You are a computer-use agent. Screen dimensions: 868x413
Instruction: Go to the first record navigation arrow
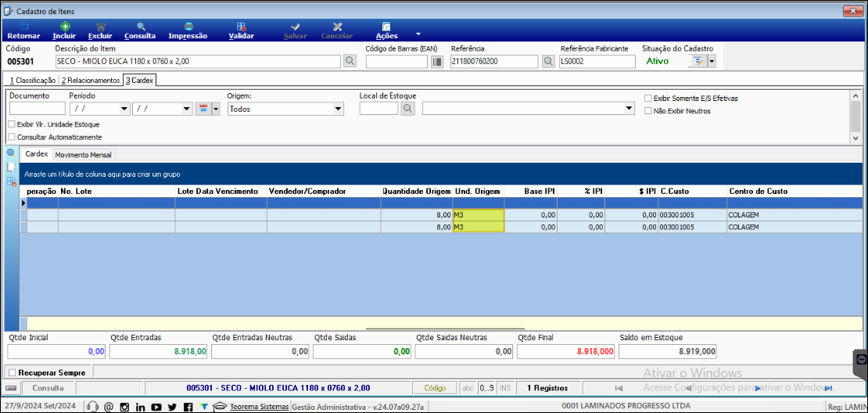tap(619, 388)
